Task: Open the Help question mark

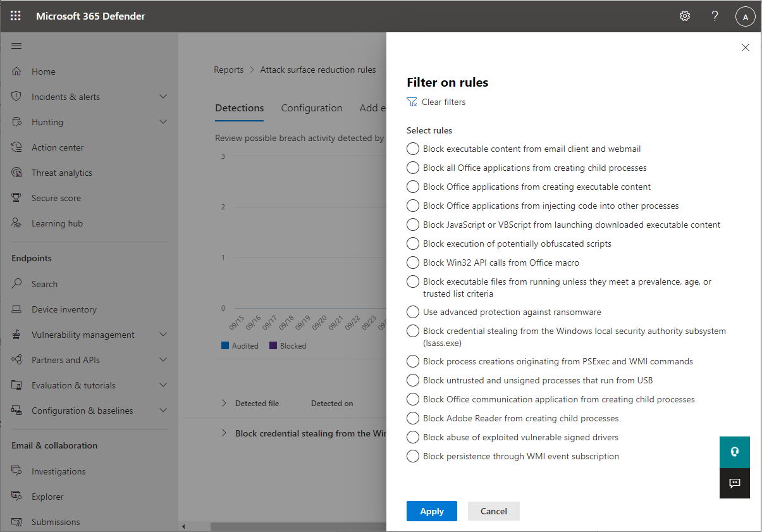Action: (x=715, y=16)
